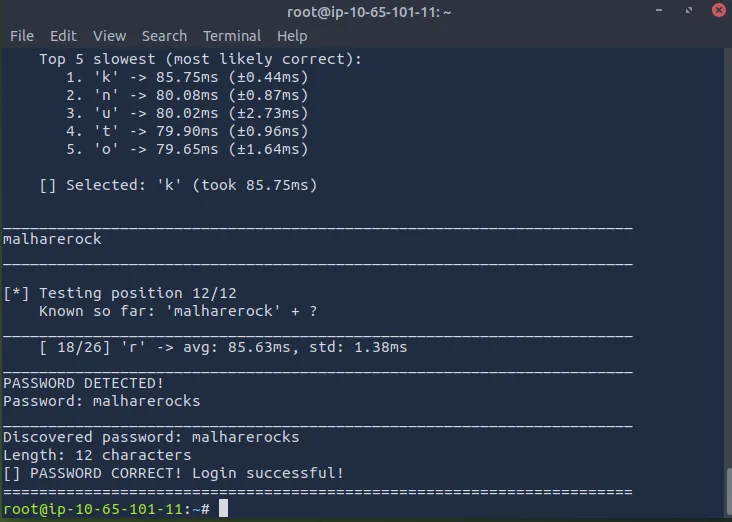Screen dimensions: 732x522
Task: Open the Search menu
Action: [164, 36]
